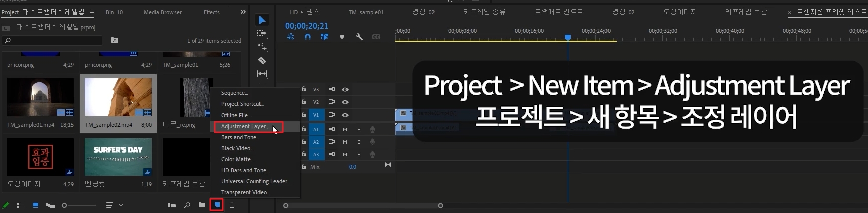
Task: Click the timeline playhead marker
Action: 568,37
